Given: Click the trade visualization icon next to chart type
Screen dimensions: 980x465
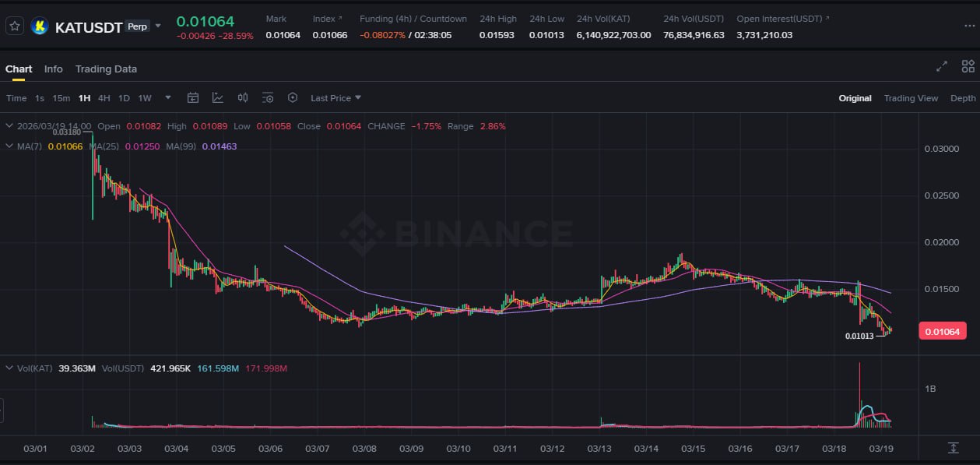Looking at the screenshot, I should coord(242,97).
